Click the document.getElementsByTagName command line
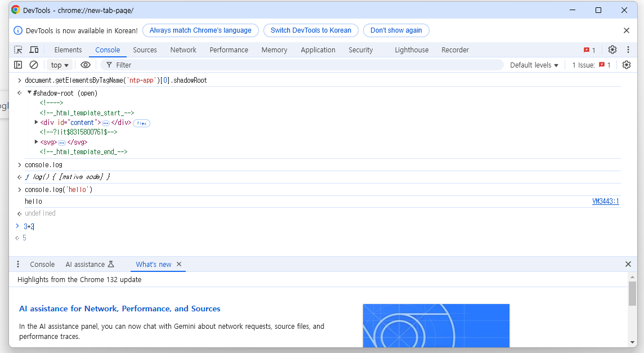The height and width of the screenshot is (353, 644). (116, 80)
